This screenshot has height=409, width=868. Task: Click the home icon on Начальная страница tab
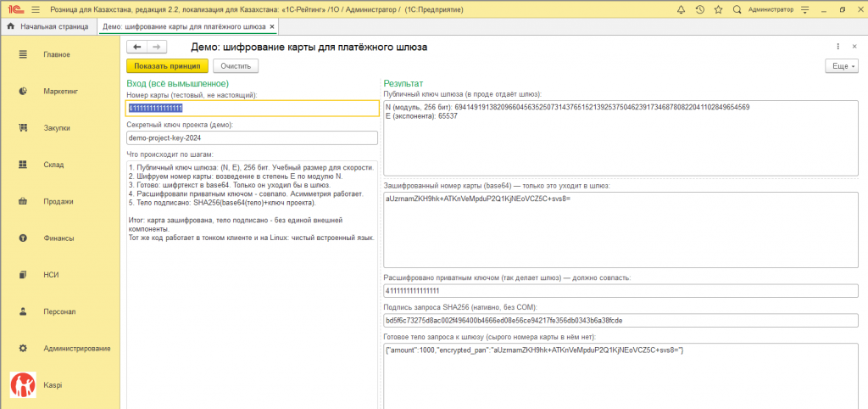click(10, 26)
